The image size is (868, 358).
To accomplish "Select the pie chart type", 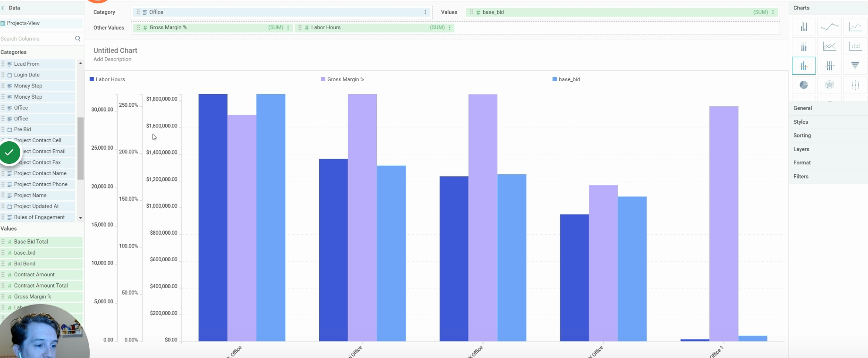I will [804, 85].
